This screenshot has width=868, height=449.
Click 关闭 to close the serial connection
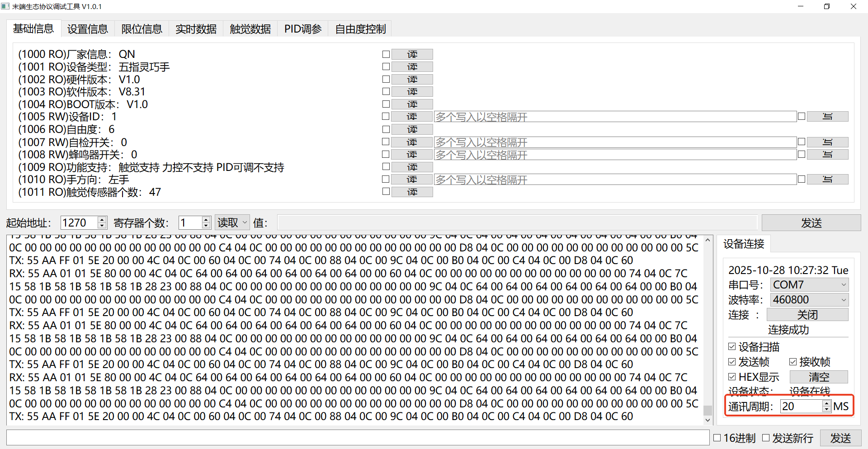click(x=808, y=314)
